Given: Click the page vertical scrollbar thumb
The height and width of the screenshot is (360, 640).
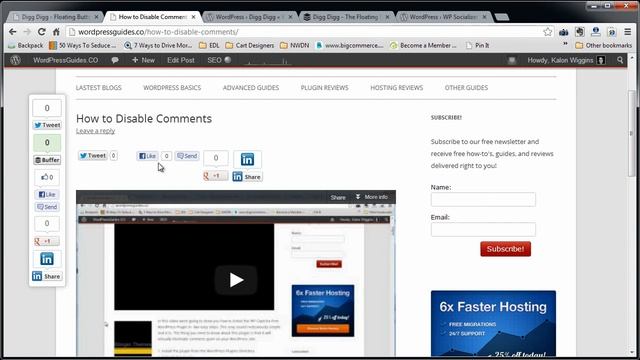Looking at the screenshot, I should click(631, 133).
